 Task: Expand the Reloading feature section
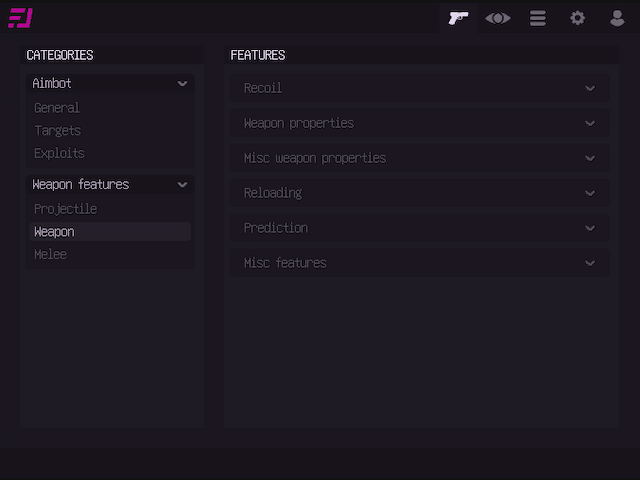pyautogui.click(x=590, y=193)
